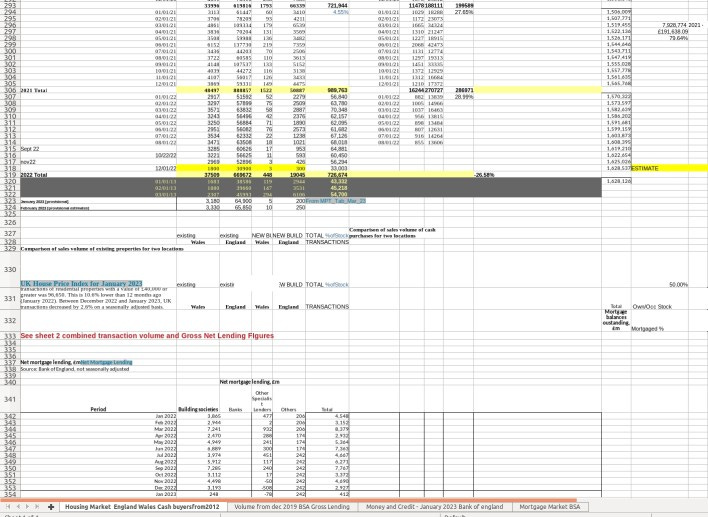The height and width of the screenshot is (517, 708).
Task: Select the 8,379 total lending value
Action: point(327,429)
